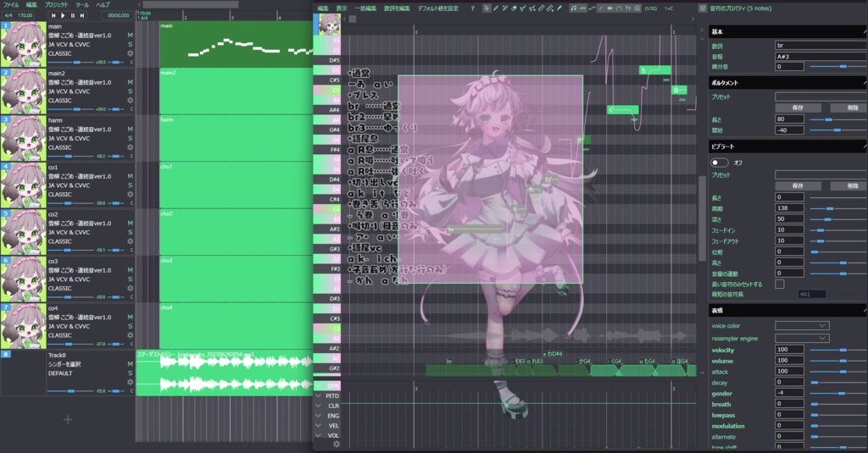
Task: Mute track co1
Action: [130, 176]
